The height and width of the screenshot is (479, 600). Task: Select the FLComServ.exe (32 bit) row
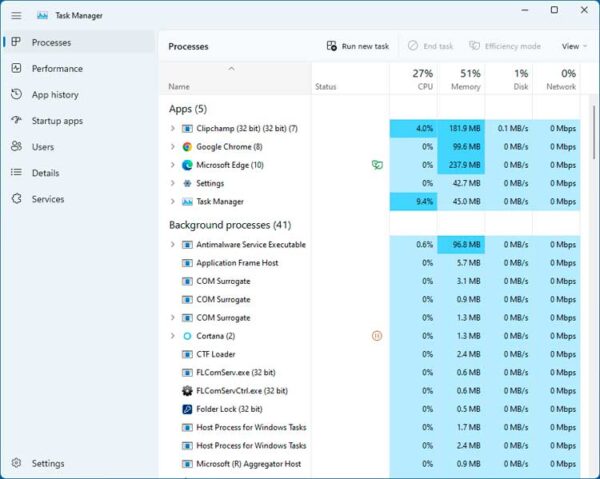[370, 373]
